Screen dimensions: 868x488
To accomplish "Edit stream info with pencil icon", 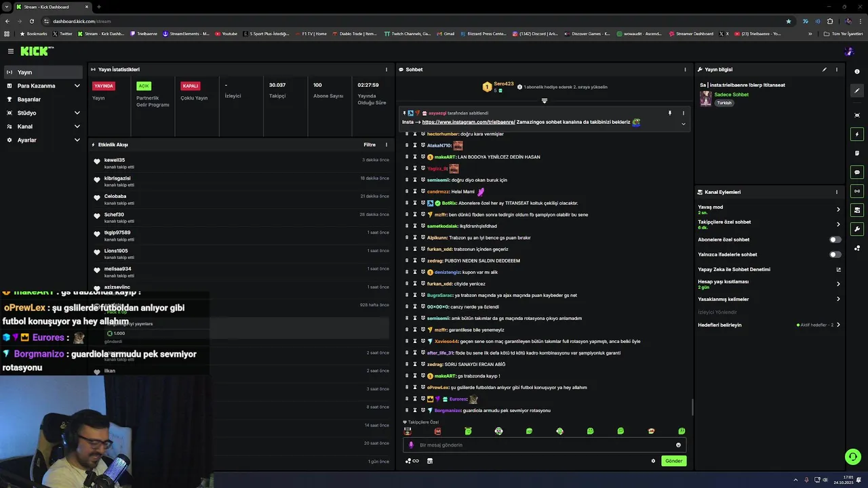I will 825,69.
